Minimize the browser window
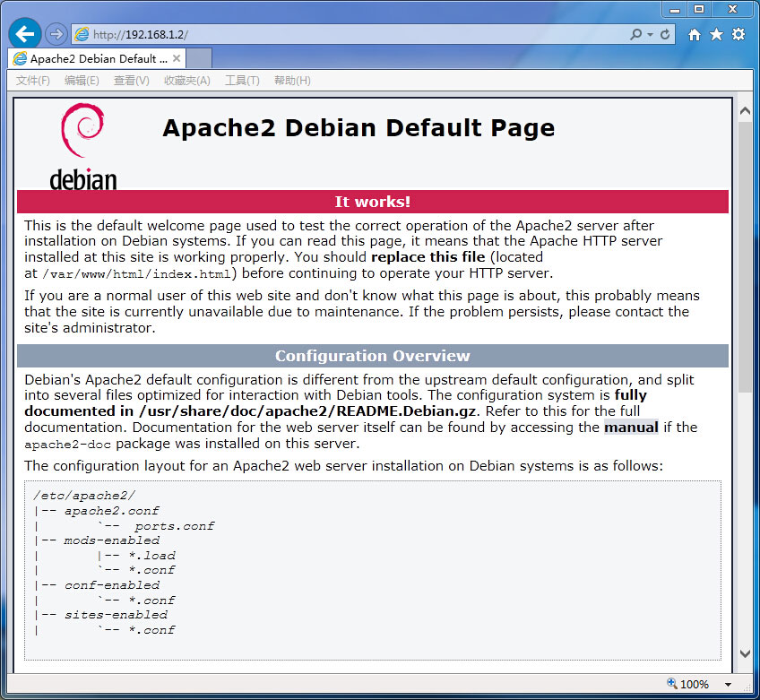This screenshot has height=700, width=760. [x=675, y=9]
